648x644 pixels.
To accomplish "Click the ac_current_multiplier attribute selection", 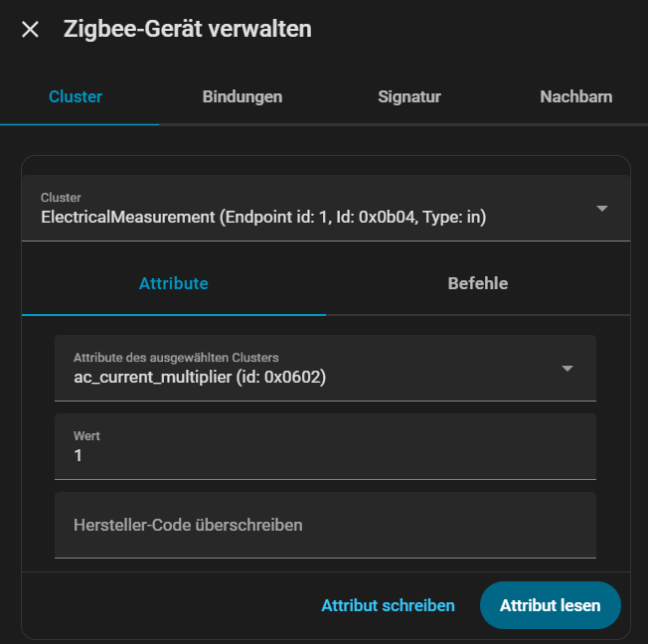I will pyautogui.click(x=200, y=377).
